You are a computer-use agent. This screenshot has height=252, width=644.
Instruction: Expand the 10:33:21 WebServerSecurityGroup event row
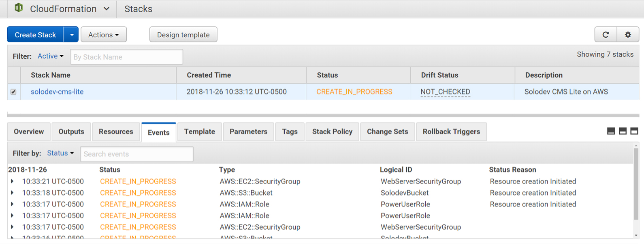click(x=12, y=181)
